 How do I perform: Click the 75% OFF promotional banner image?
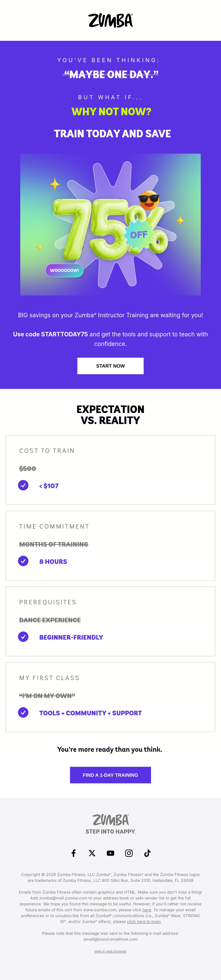pos(110,224)
